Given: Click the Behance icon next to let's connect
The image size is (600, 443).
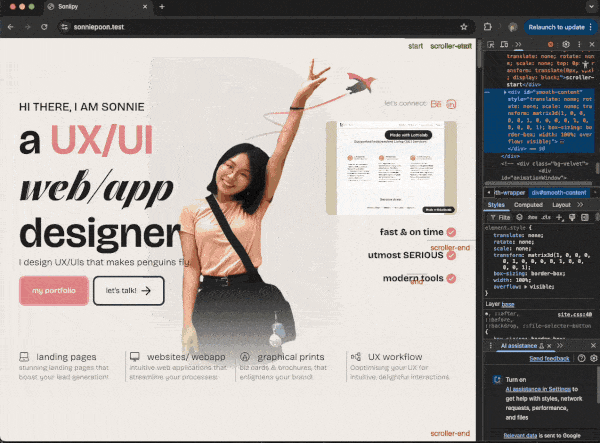Looking at the screenshot, I should pos(436,104).
